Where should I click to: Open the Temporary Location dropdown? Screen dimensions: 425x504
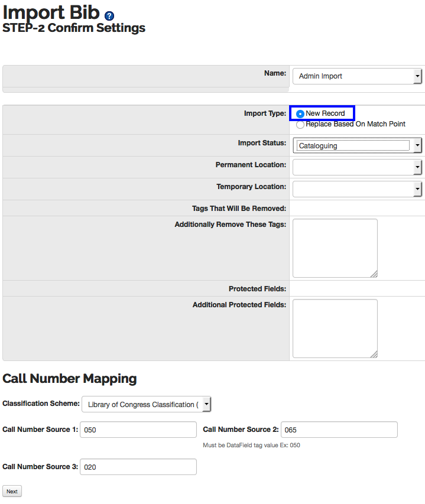(x=357, y=189)
